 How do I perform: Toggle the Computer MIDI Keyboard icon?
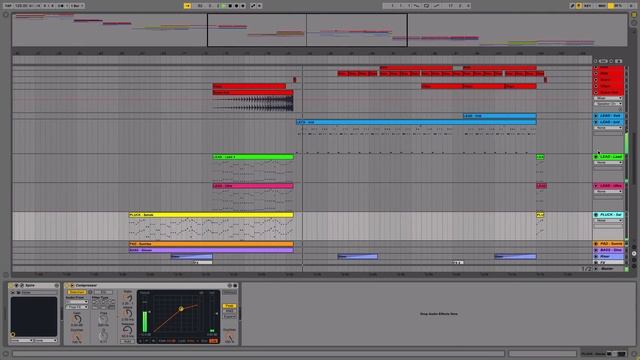[579, 6]
